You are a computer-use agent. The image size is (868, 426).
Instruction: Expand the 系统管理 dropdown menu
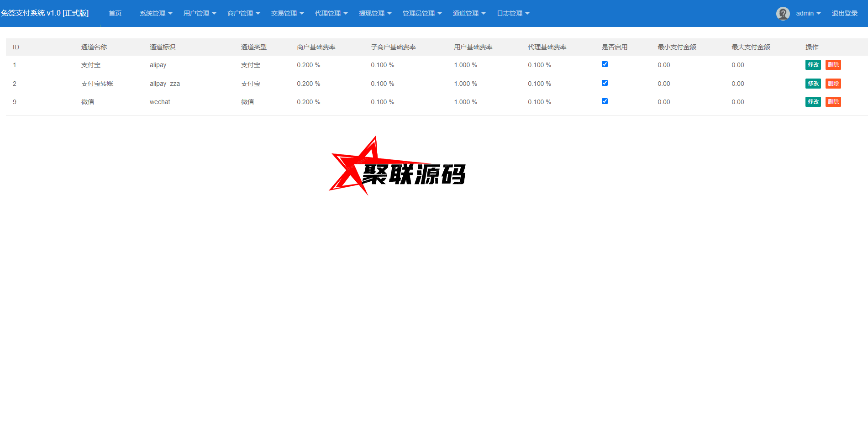(156, 14)
